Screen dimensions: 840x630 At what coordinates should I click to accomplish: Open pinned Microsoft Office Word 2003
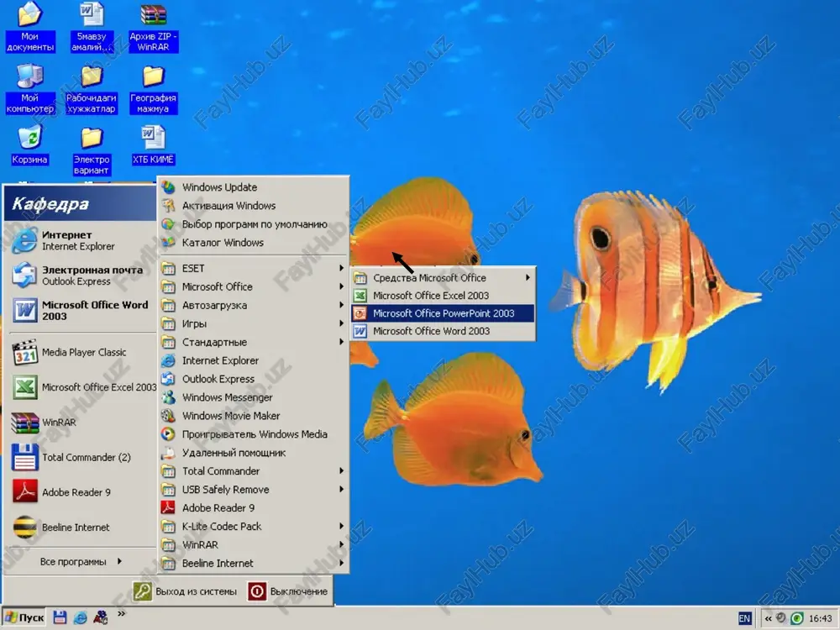coord(81,310)
